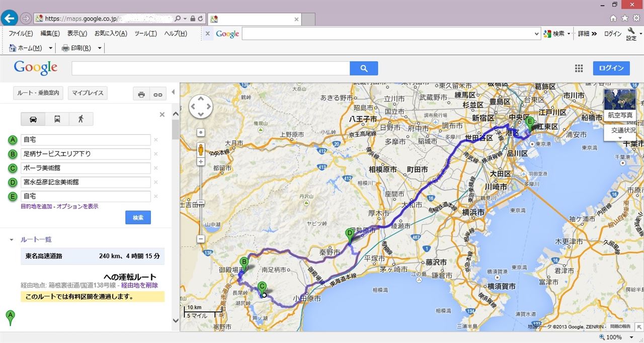644x343 pixels.
Task: Open browser tools with the gear icon
Action: pyautogui.click(x=636, y=18)
